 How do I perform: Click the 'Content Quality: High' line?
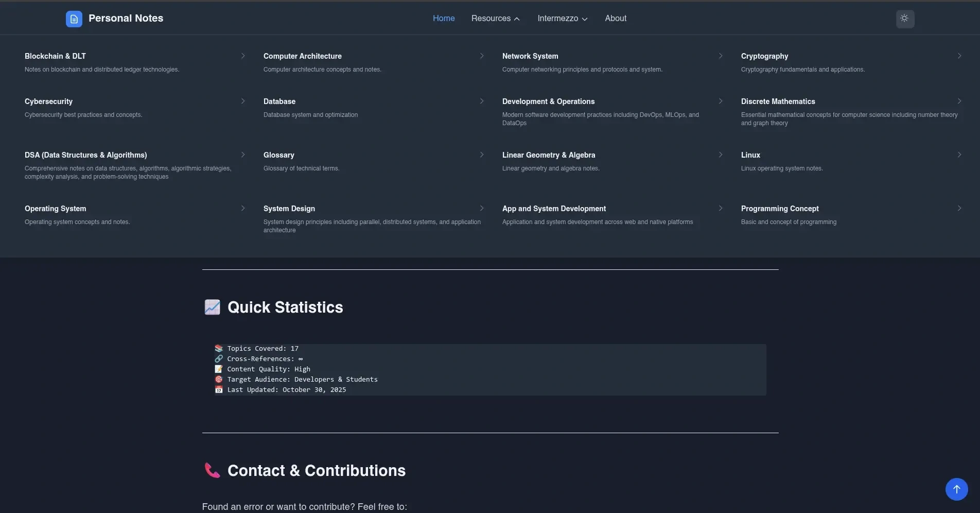tap(262, 369)
